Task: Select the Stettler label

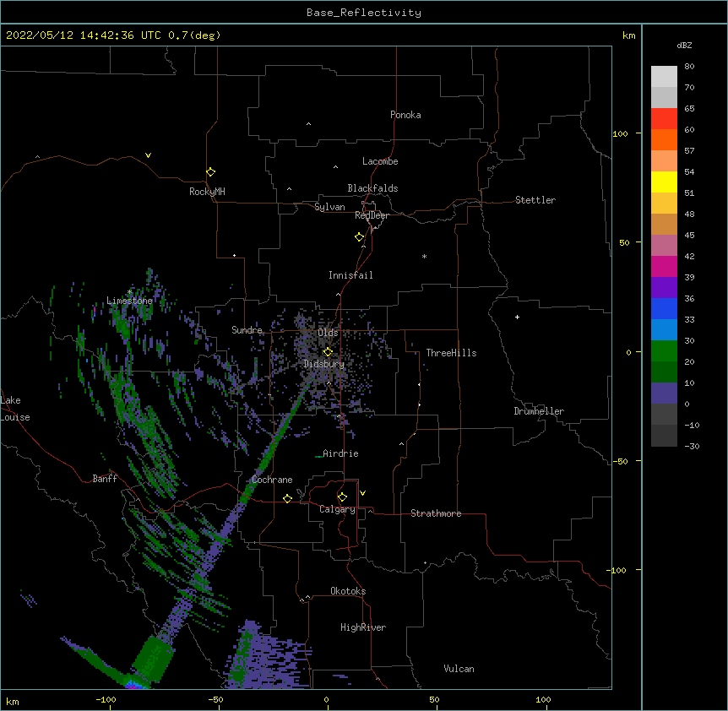Action: click(535, 200)
